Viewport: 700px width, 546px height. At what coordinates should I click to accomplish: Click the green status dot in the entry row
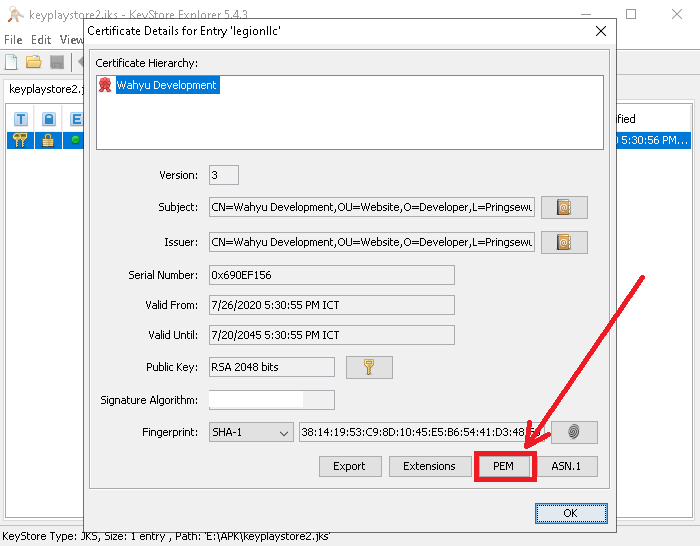pyautogui.click(x=75, y=140)
